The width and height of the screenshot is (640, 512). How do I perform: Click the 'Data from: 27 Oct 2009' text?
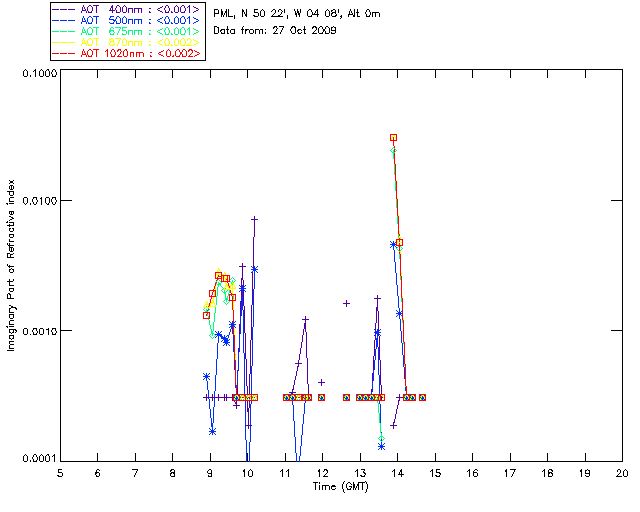point(275,31)
